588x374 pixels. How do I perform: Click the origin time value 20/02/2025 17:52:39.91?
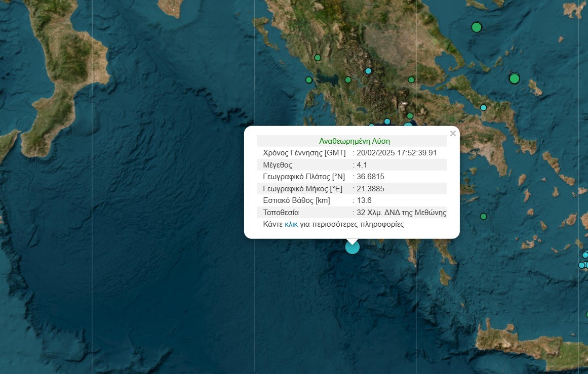pyautogui.click(x=397, y=153)
